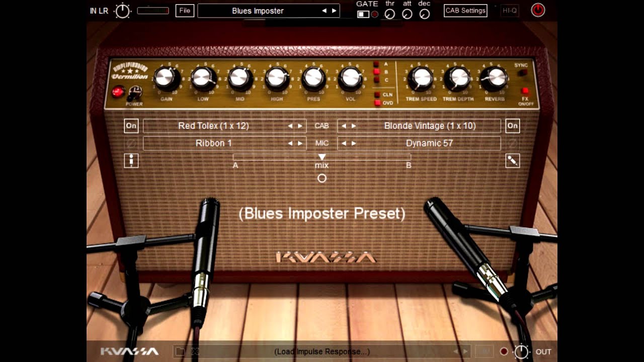Select amp channel A
Image resolution: width=644 pixels, height=362 pixels.
376,64
